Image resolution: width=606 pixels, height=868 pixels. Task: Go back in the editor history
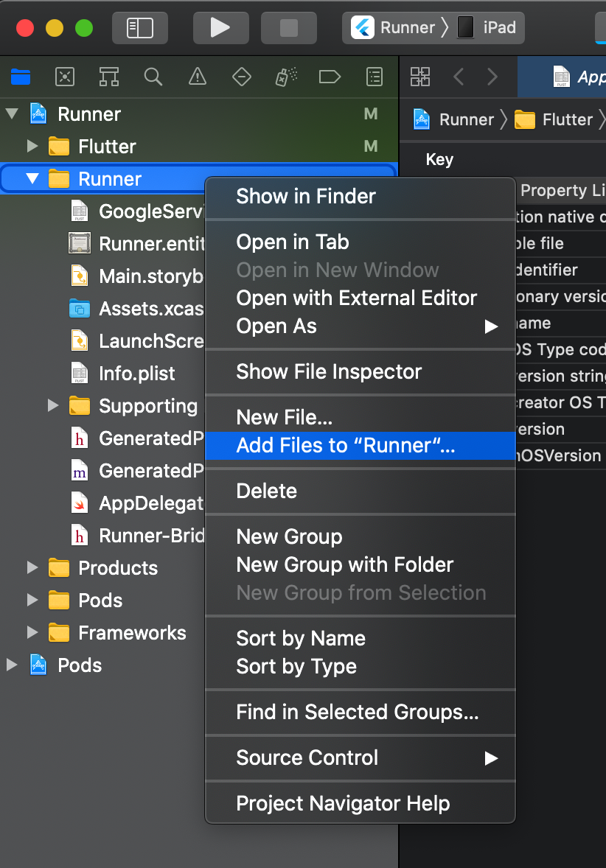coord(459,77)
